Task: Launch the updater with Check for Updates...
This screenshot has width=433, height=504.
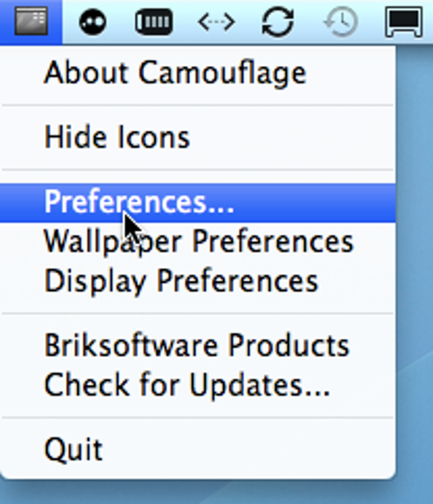Action: 187,384
